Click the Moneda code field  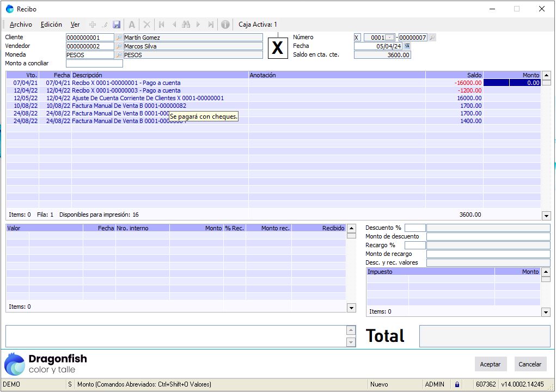point(90,55)
